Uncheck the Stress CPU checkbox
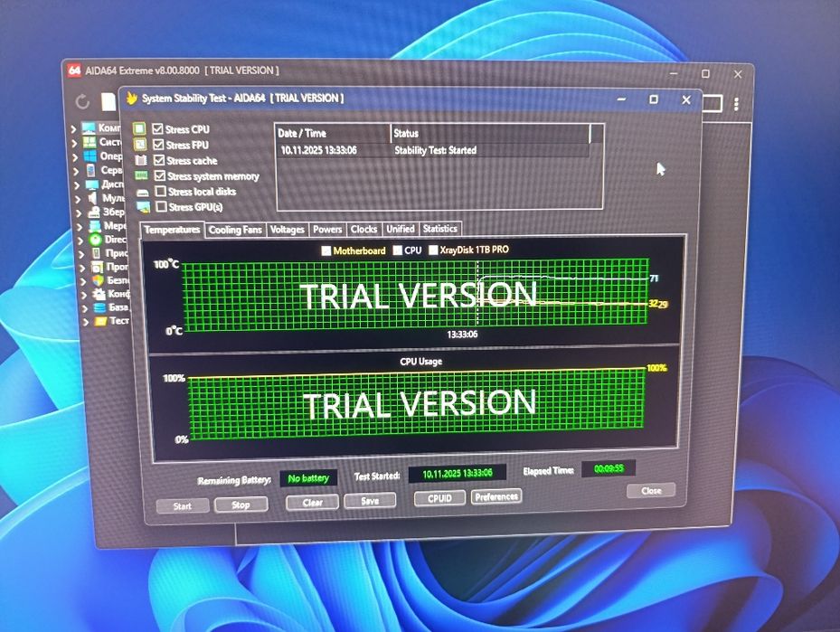The height and width of the screenshot is (632, 840). pyautogui.click(x=157, y=128)
